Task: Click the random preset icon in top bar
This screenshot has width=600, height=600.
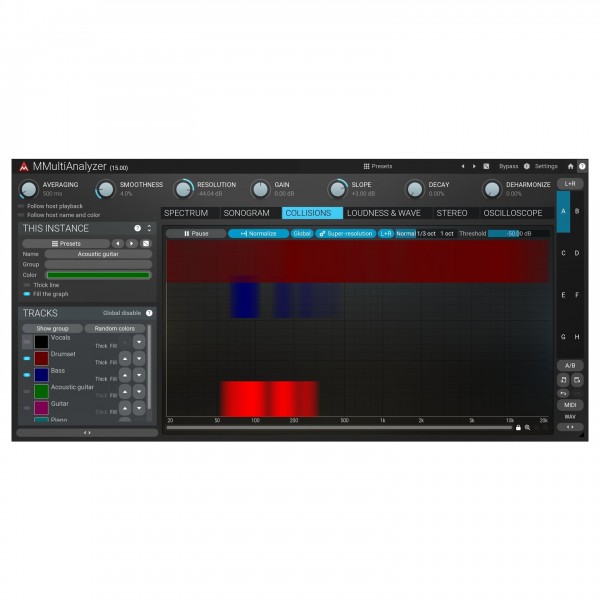Action: (486, 166)
